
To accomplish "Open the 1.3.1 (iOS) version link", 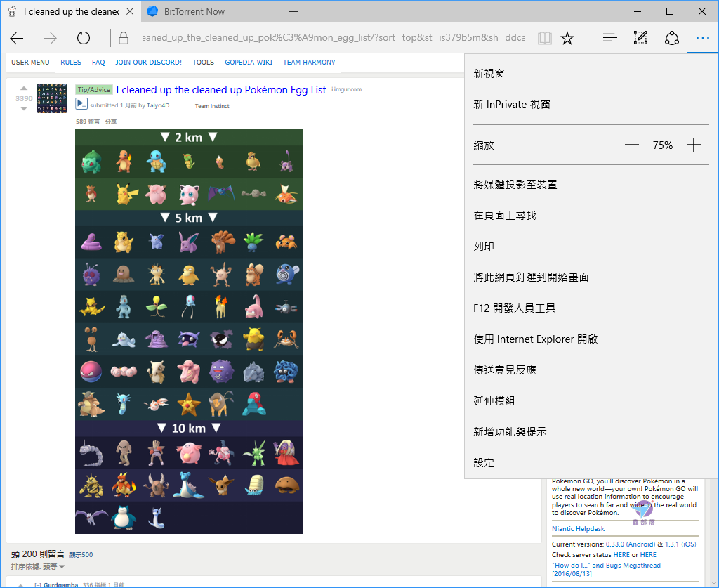I will pyautogui.click(x=680, y=544).
